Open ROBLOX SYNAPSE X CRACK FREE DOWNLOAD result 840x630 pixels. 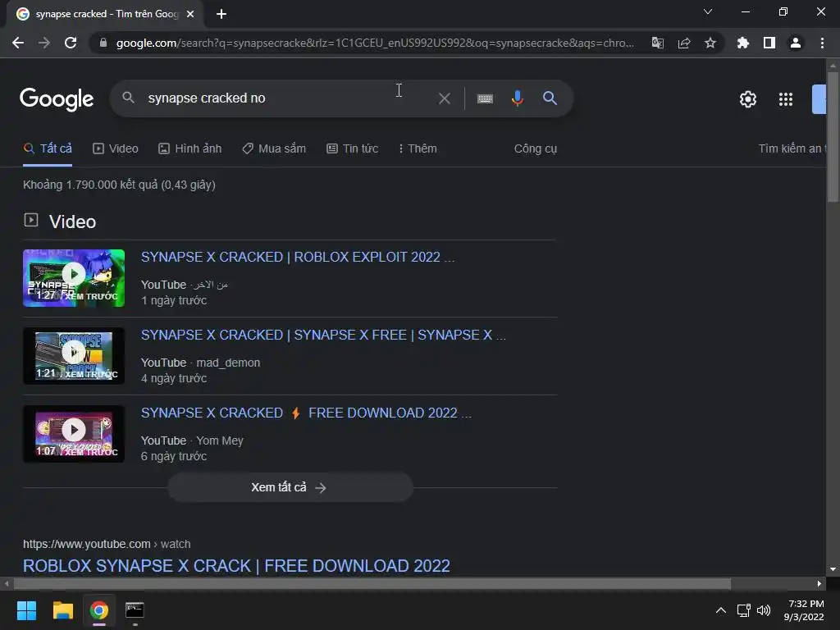click(236, 566)
